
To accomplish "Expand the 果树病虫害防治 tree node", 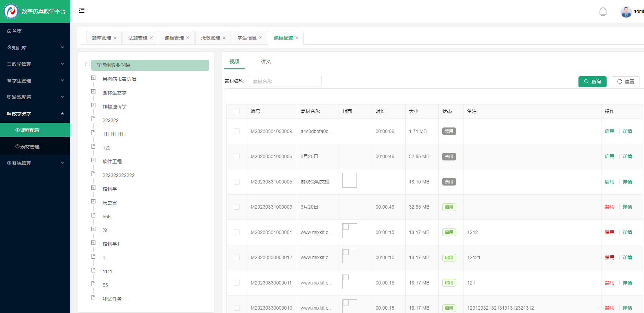I will click(93, 78).
